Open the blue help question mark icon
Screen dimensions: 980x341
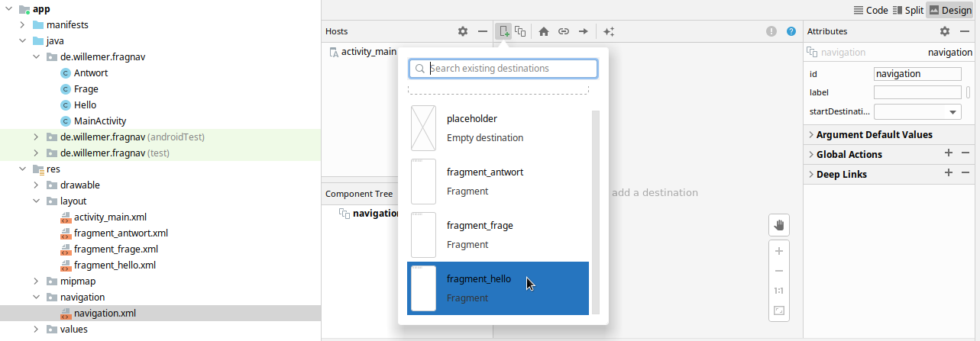click(x=791, y=31)
